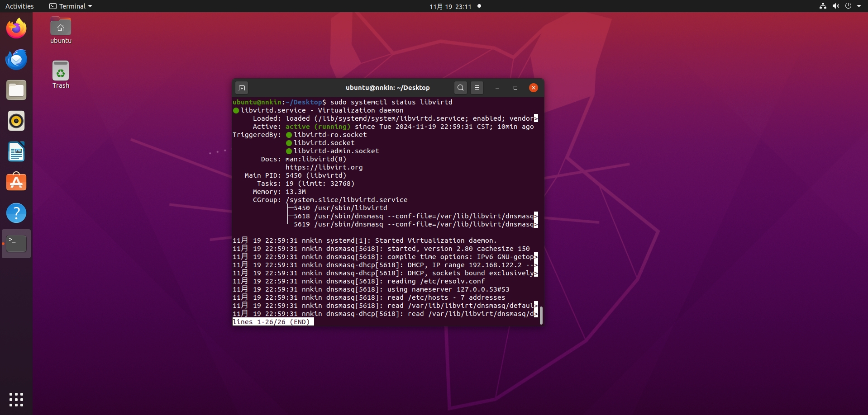Expand the system status menu arrow
The width and height of the screenshot is (868, 415).
click(x=859, y=6)
